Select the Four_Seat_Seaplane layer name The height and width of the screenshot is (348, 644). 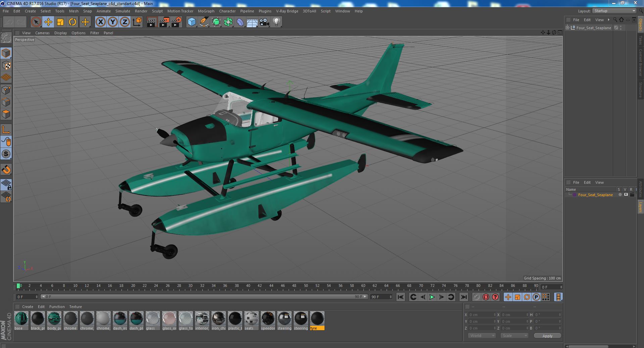(595, 195)
